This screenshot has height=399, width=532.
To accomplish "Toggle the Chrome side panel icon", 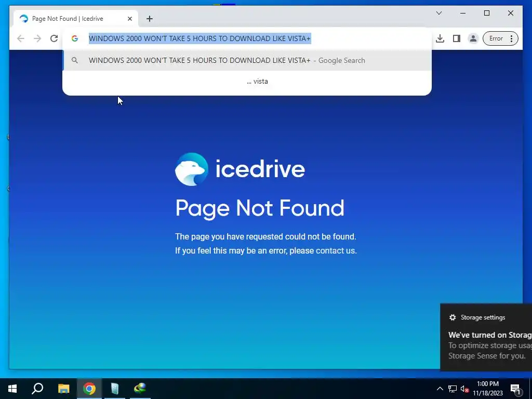I will pyautogui.click(x=456, y=38).
